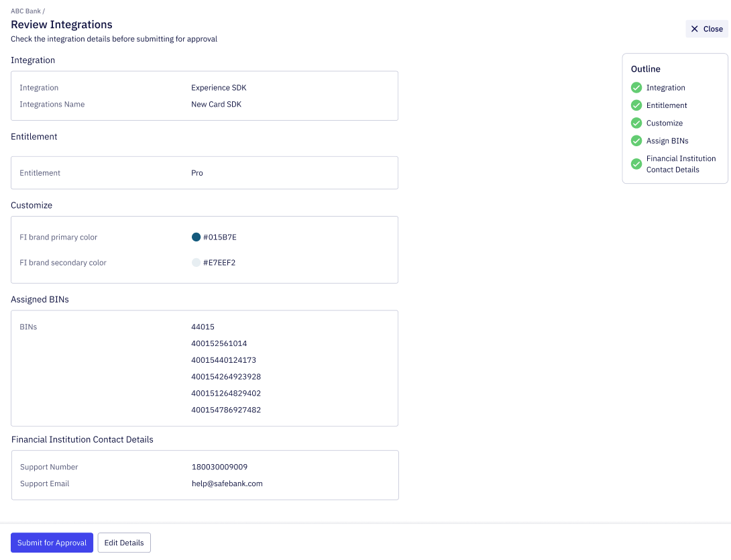The width and height of the screenshot is (731, 560).
Task: Click the green check beside Integration in Outline
Action: (x=636, y=87)
